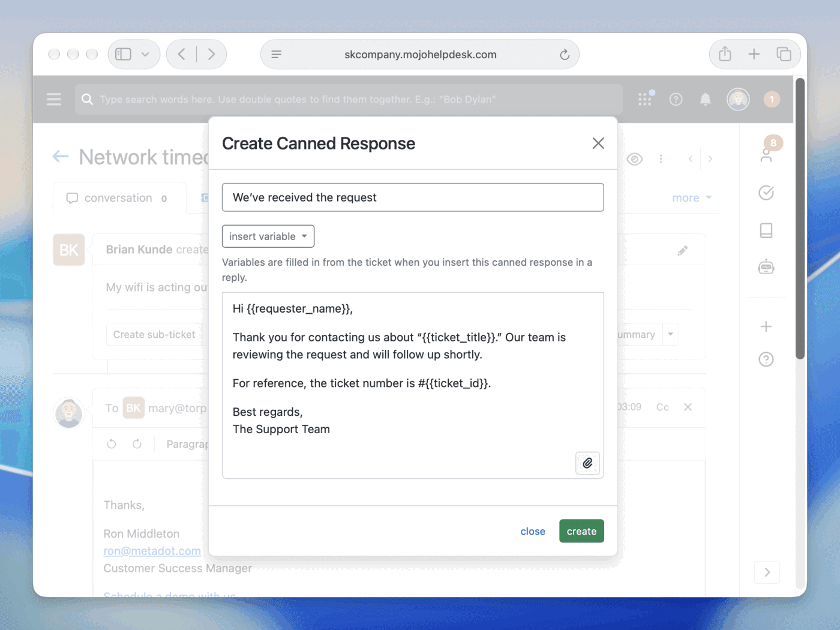This screenshot has height=630, width=840.
Task: Switch to the conversation tab
Action: click(x=119, y=198)
